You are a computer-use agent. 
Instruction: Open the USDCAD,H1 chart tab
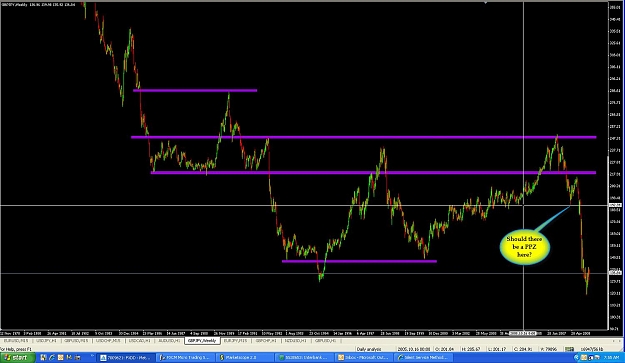(140, 341)
